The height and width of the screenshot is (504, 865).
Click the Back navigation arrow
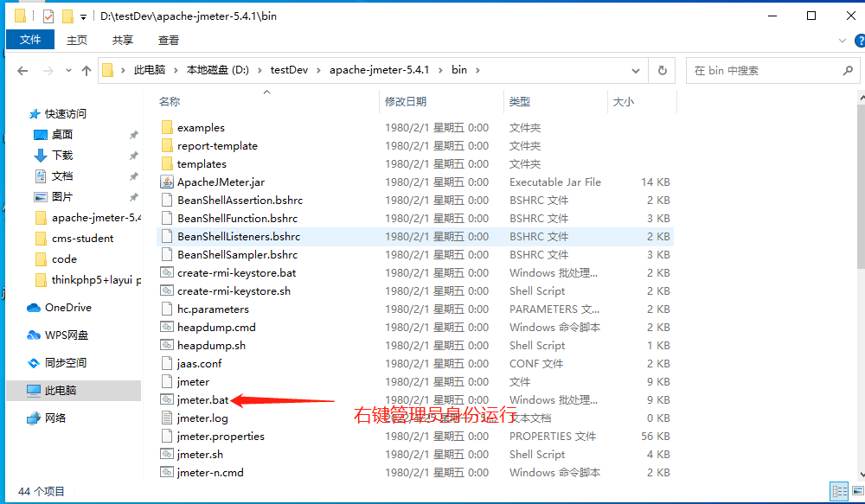22,71
